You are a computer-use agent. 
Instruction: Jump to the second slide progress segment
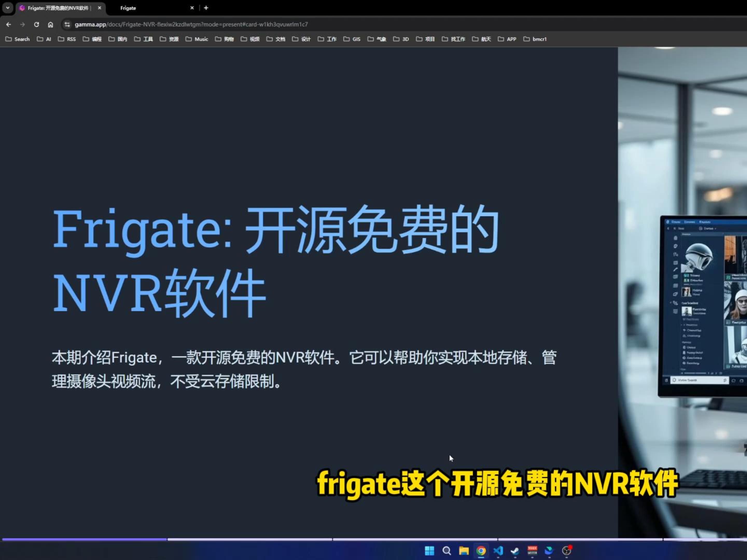250,540
